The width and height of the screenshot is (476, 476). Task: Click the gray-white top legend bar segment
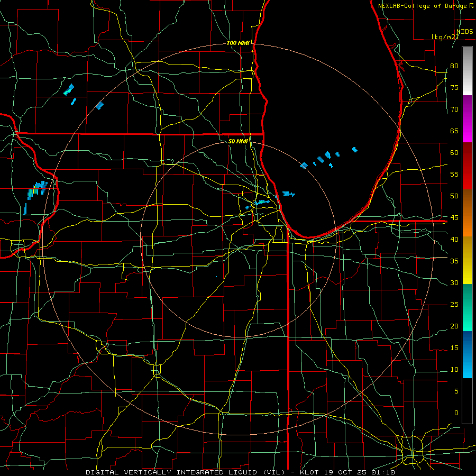click(467, 71)
